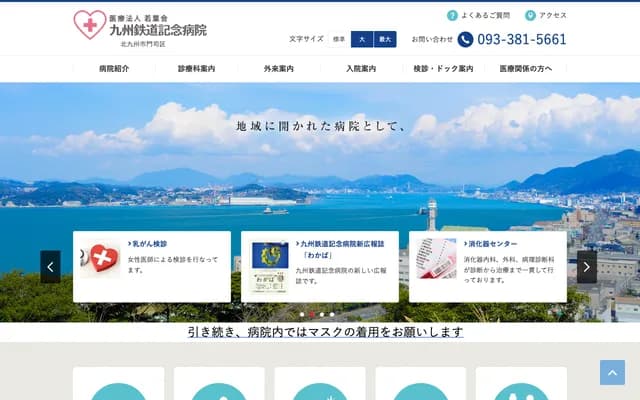
Task: Open the 消化器センター link
Action: [x=491, y=244]
